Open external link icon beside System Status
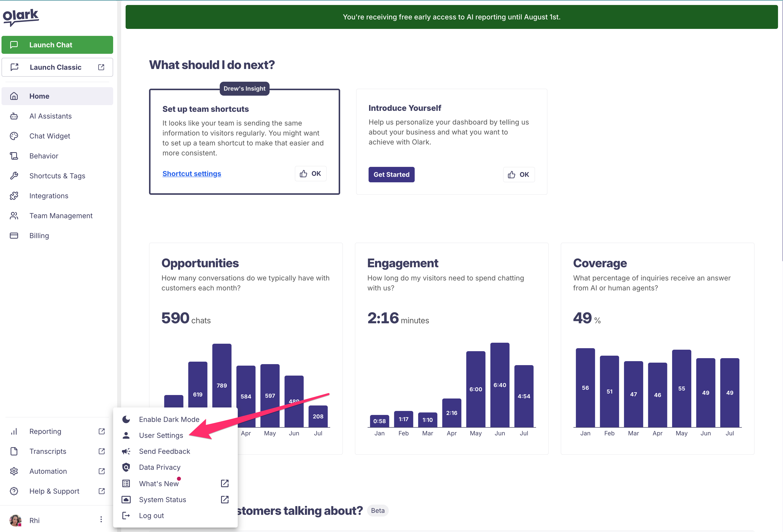 point(225,500)
